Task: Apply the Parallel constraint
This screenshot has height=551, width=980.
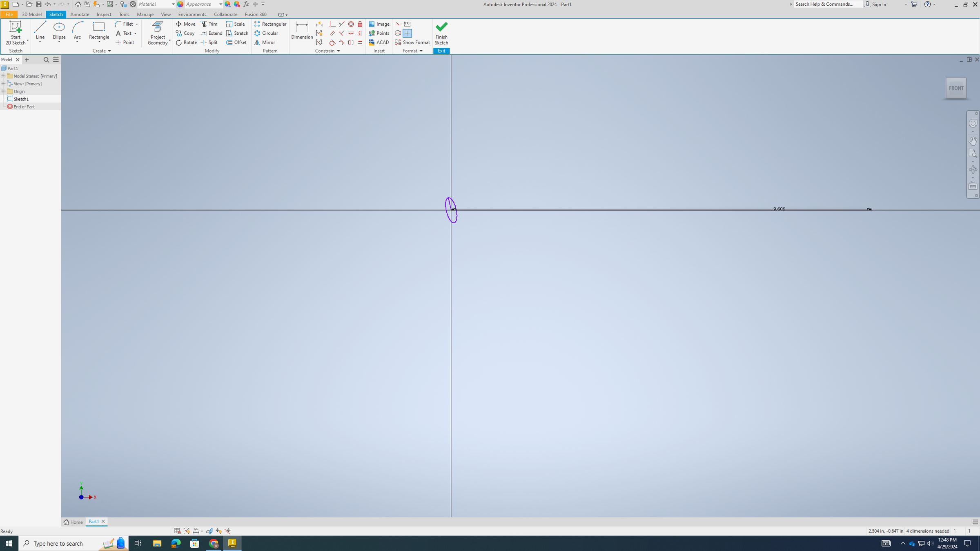Action: pos(332,33)
